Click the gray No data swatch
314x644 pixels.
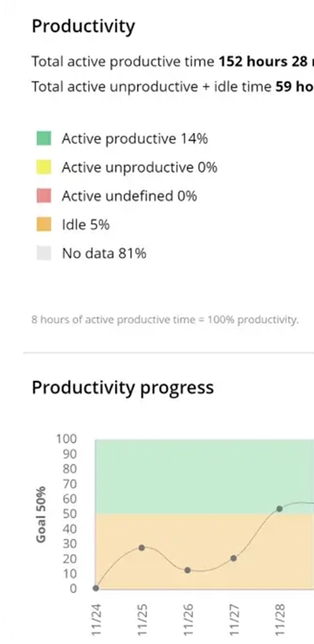[44, 253]
